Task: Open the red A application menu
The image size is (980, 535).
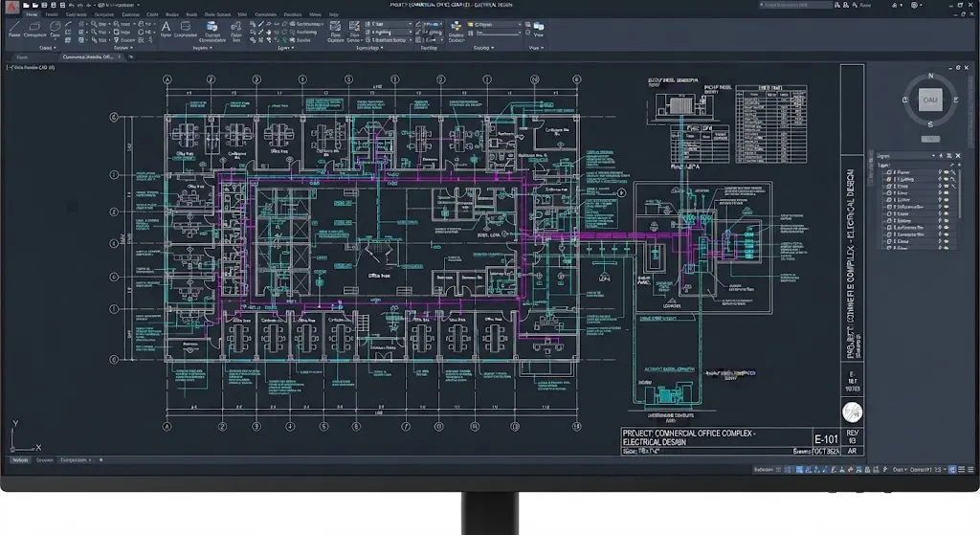Action: click(11, 7)
